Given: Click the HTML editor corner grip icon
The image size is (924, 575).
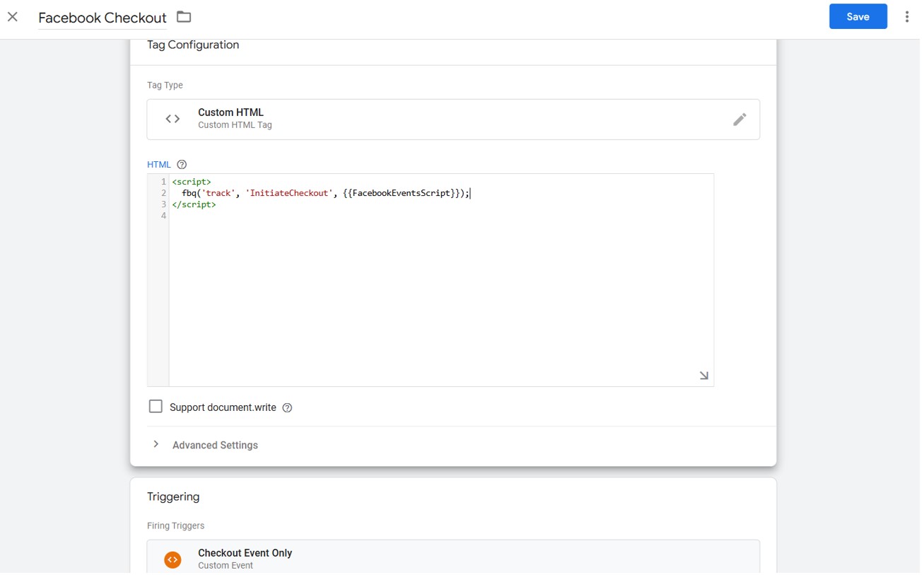Looking at the screenshot, I should pyautogui.click(x=704, y=376).
